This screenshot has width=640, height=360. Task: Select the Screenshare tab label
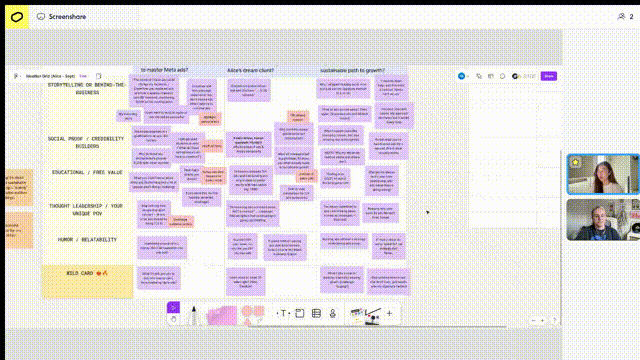pos(67,17)
